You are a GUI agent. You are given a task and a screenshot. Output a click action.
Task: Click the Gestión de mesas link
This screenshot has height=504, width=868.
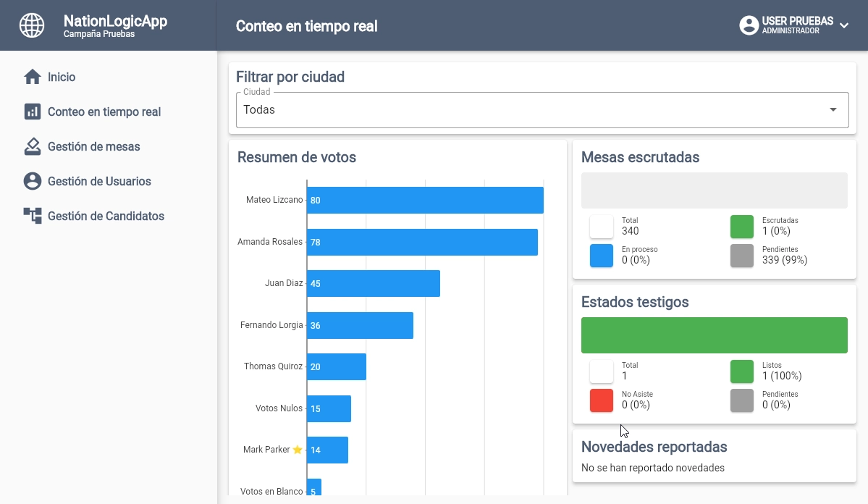96,146
